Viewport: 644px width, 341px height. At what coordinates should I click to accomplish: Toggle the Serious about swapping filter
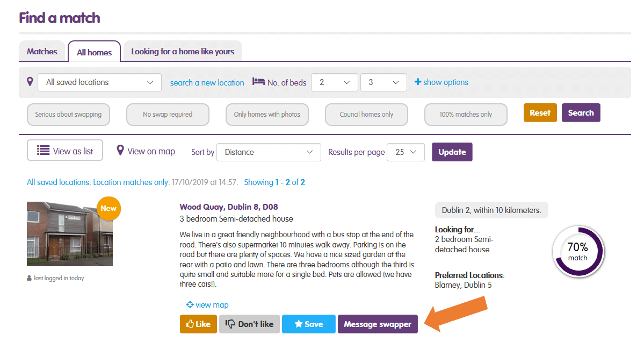[x=68, y=114]
